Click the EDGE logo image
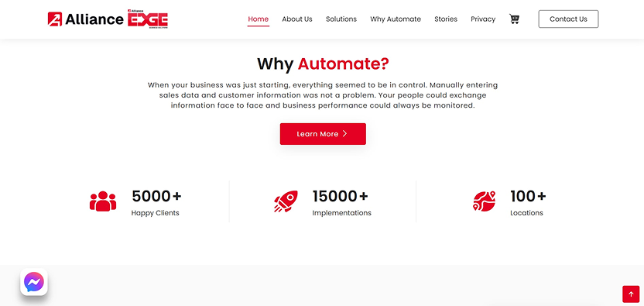Viewport: 644px width, 306px height. click(147, 19)
